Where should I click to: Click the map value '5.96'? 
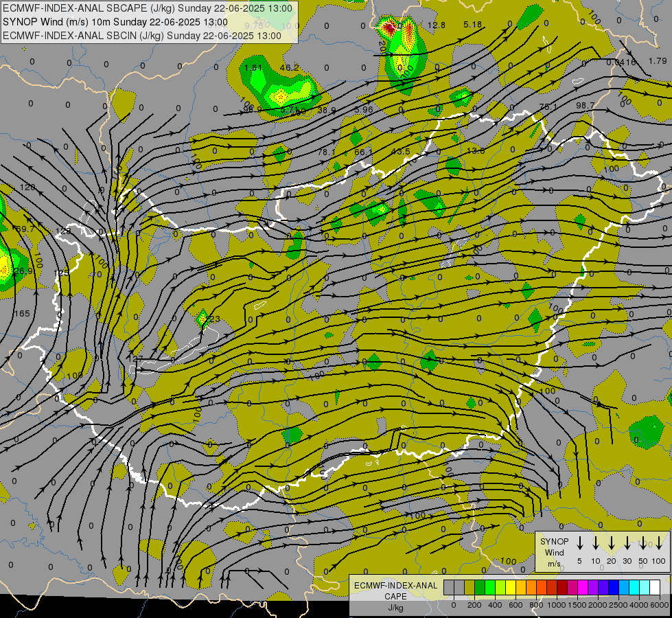coord(364,109)
